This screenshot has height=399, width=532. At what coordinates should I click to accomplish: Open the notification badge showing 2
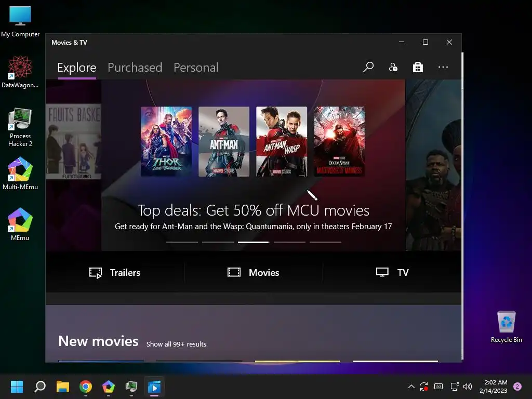[517, 387]
